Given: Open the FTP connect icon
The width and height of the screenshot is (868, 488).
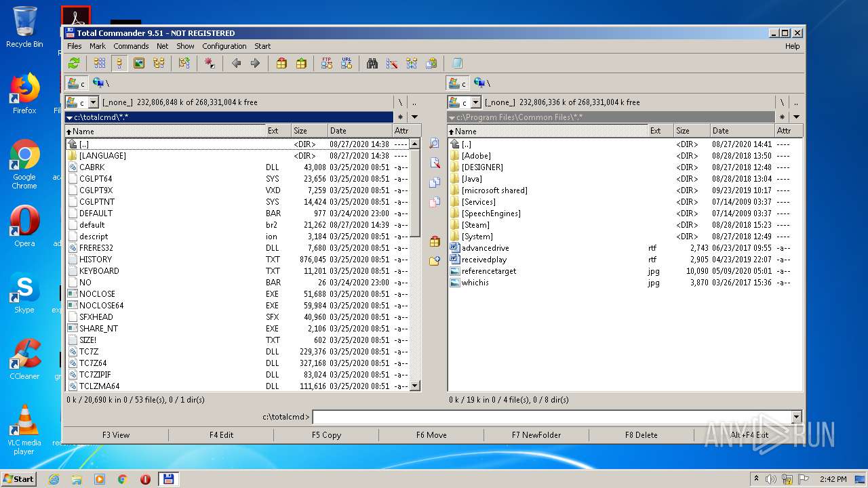Looking at the screenshot, I should pos(327,63).
